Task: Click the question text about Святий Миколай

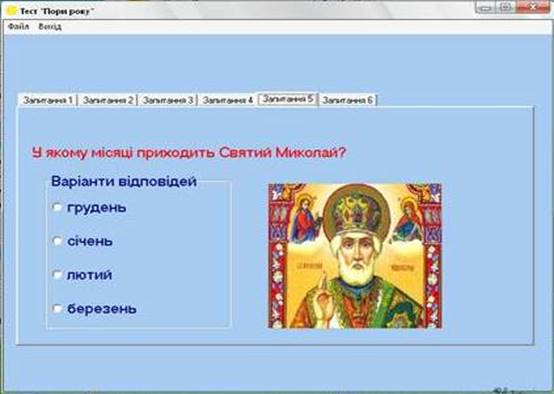Action: coord(189,153)
